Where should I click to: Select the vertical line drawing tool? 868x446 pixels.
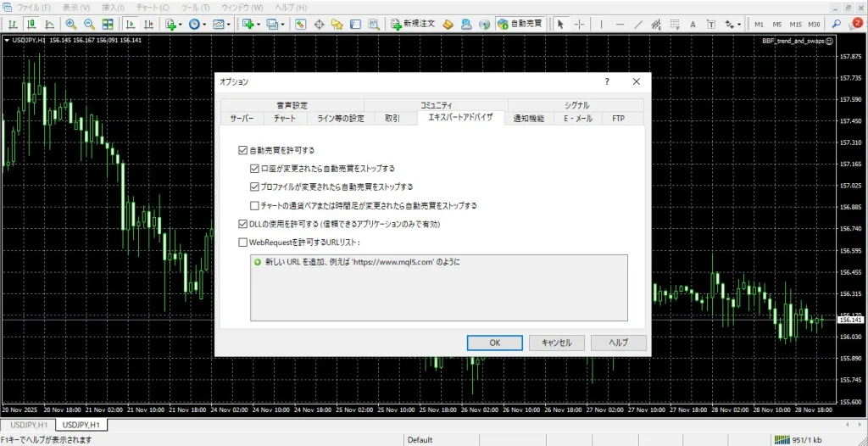601,25
